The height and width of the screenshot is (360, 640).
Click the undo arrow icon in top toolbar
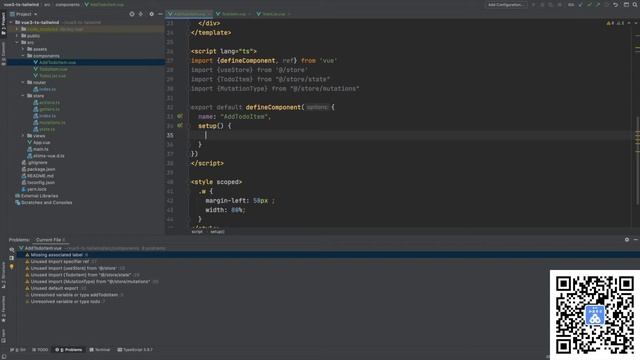pyautogui.click(x=616, y=4)
